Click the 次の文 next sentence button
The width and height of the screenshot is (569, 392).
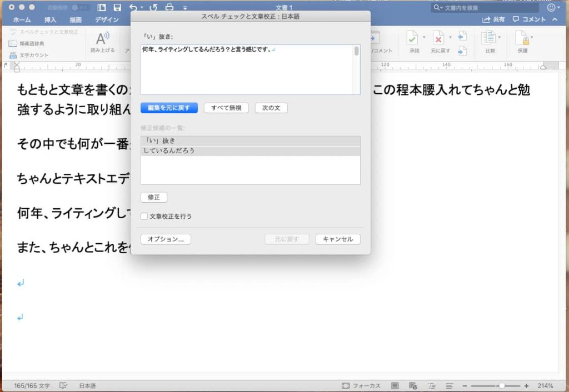[271, 108]
